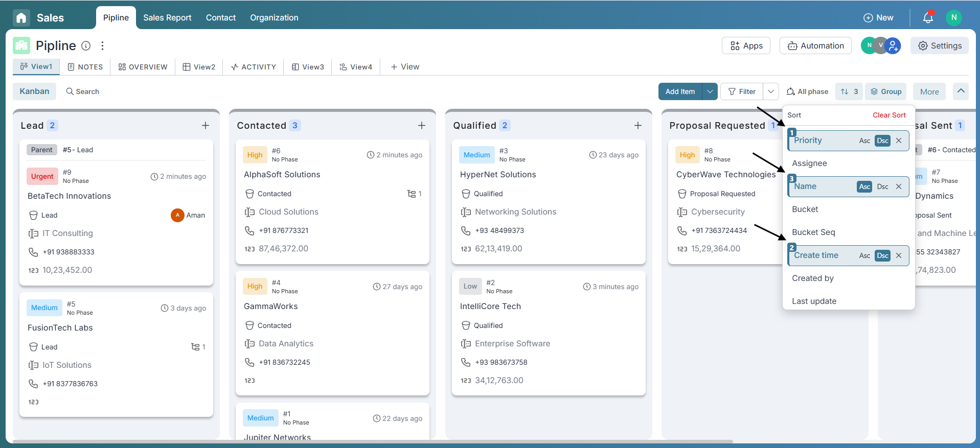Screen dimensions: 980x448
Task: Click the Search magnifier in Kanban bar
Action: click(70, 91)
